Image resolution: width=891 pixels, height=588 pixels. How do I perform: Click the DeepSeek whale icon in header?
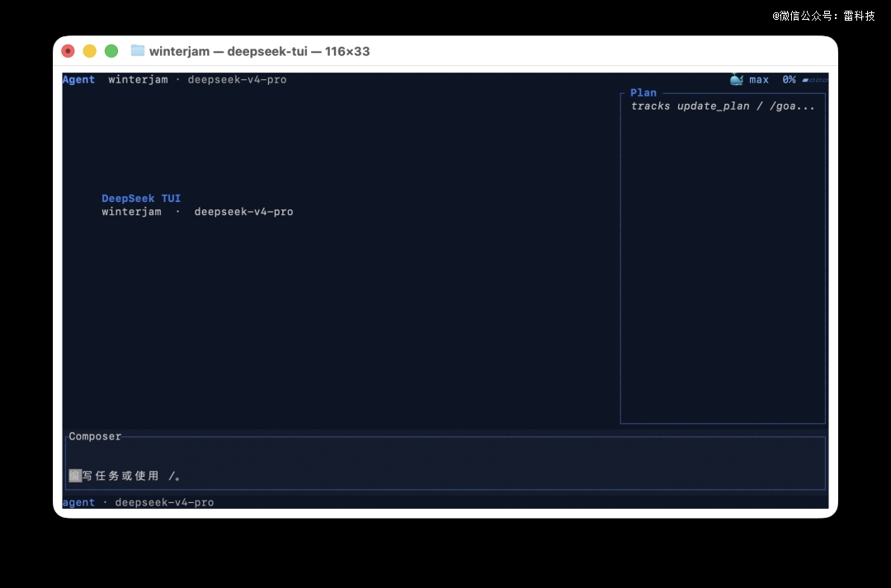click(x=737, y=79)
